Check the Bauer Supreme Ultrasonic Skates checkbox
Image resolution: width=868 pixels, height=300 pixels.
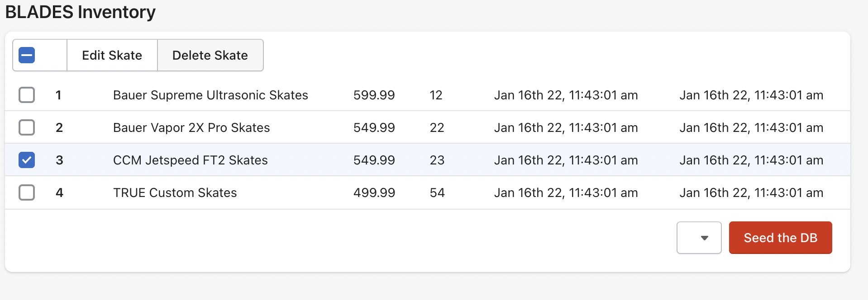click(27, 95)
